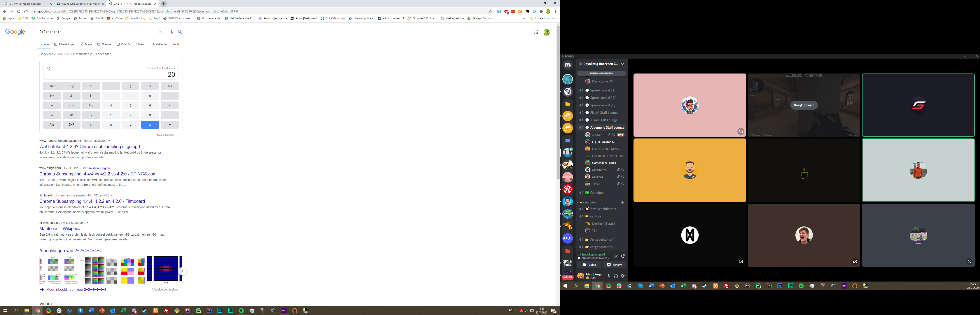Switch calculator to Rad mode
Screen dimensions: 980x315
(52, 86)
